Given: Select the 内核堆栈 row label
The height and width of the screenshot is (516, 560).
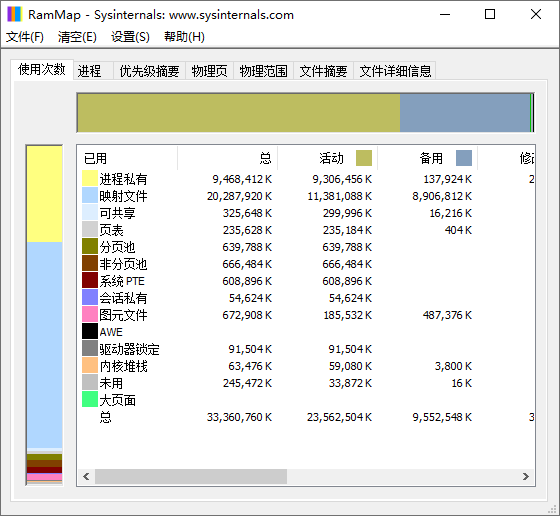Looking at the screenshot, I should tap(123, 366).
